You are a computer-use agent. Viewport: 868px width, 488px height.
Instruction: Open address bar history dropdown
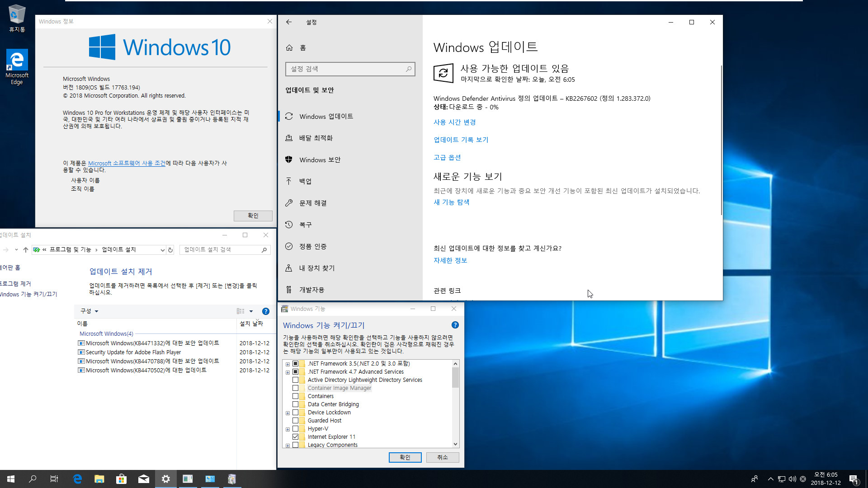pos(162,250)
